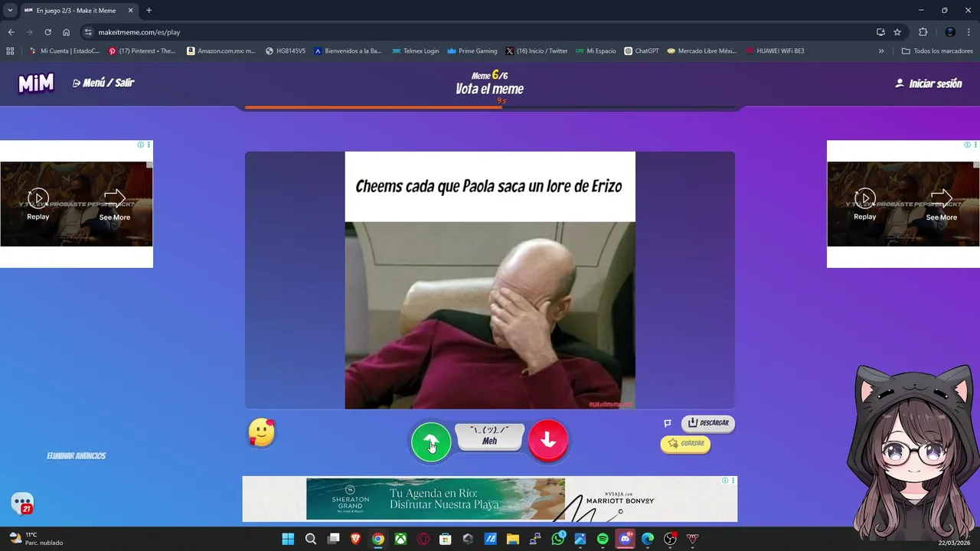The height and width of the screenshot is (551, 980).
Task: Click the vote countdown progress bar
Action: click(x=490, y=108)
